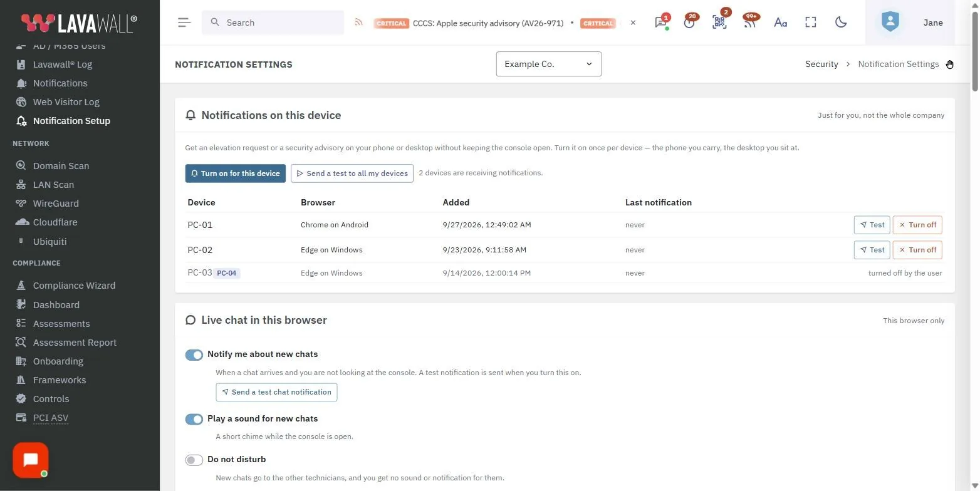Enter fullscreen mode via the top bar icon
Screen dimensions: 980x491
click(x=811, y=23)
